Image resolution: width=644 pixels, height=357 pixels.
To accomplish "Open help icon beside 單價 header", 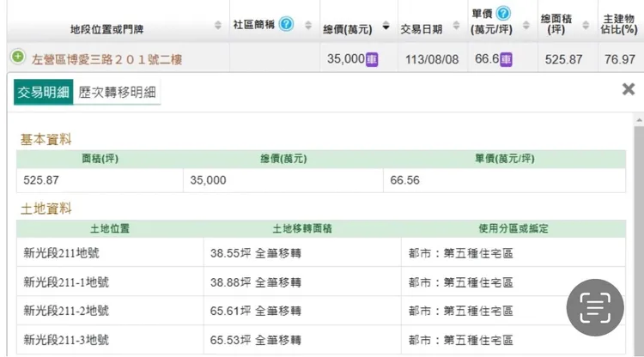I will click(x=503, y=14).
